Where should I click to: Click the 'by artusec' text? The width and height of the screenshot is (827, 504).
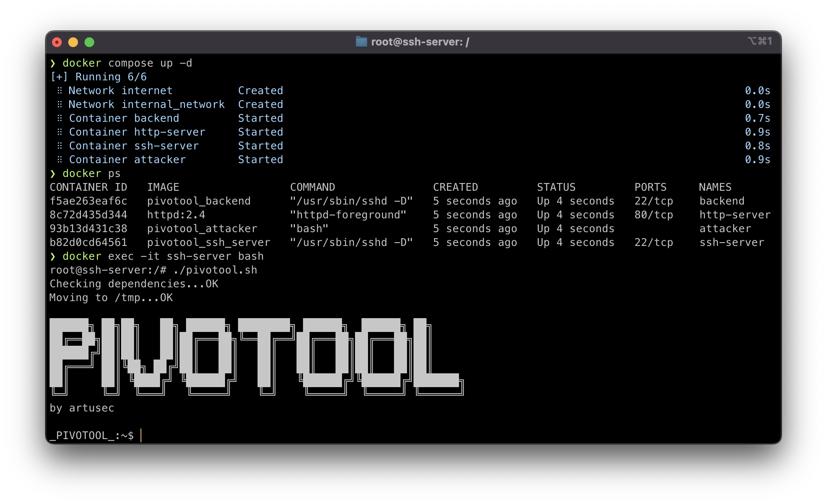pyautogui.click(x=82, y=408)
